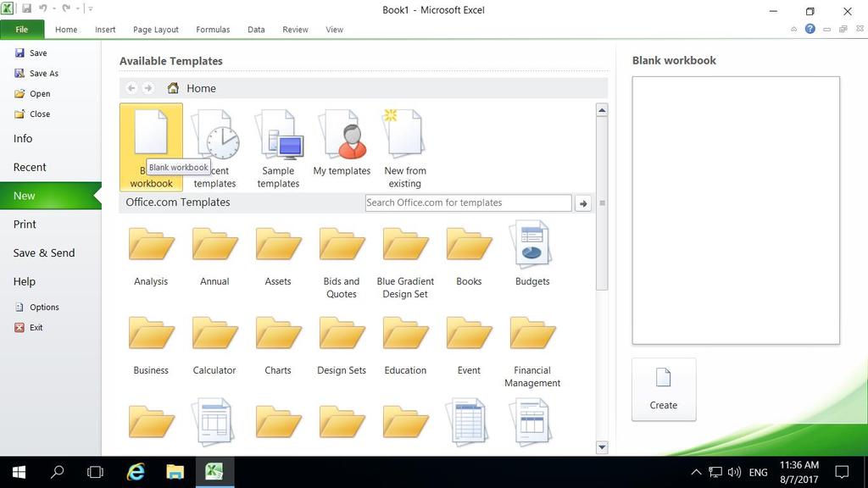This screenshot has width=868, height=488.
Task: Open the Assets templates folder
Action: tap(278, 256)
